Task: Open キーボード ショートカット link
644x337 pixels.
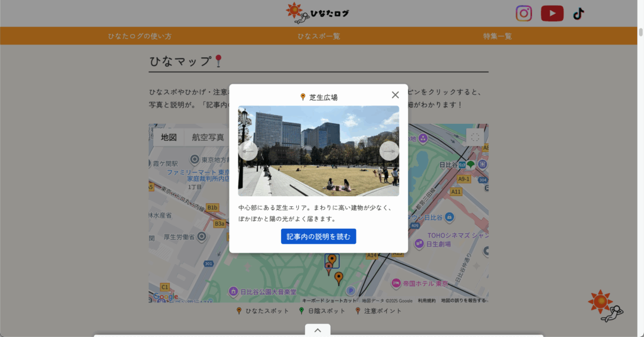Action: 330,301
